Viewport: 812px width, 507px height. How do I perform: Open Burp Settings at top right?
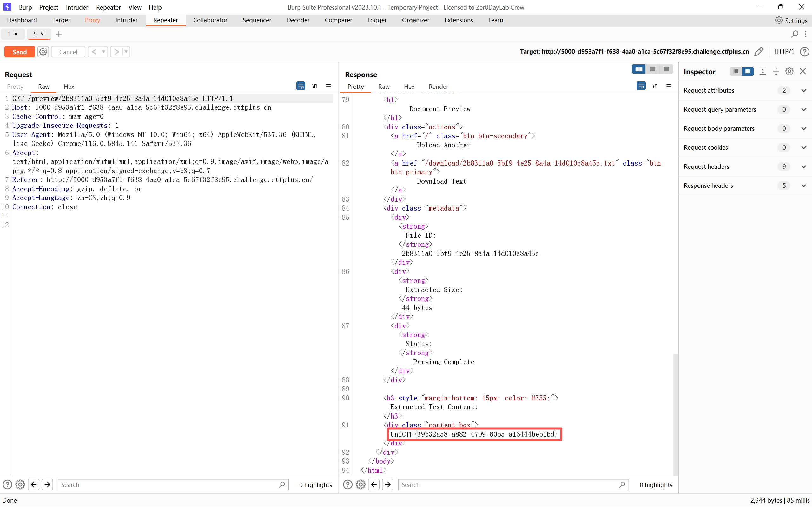(791, 20)
